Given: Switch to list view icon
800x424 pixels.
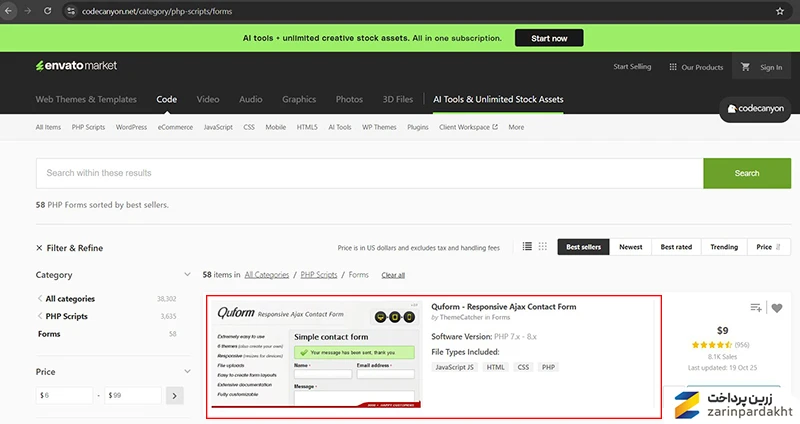Looking at the screenshot, I should point(527,246).
